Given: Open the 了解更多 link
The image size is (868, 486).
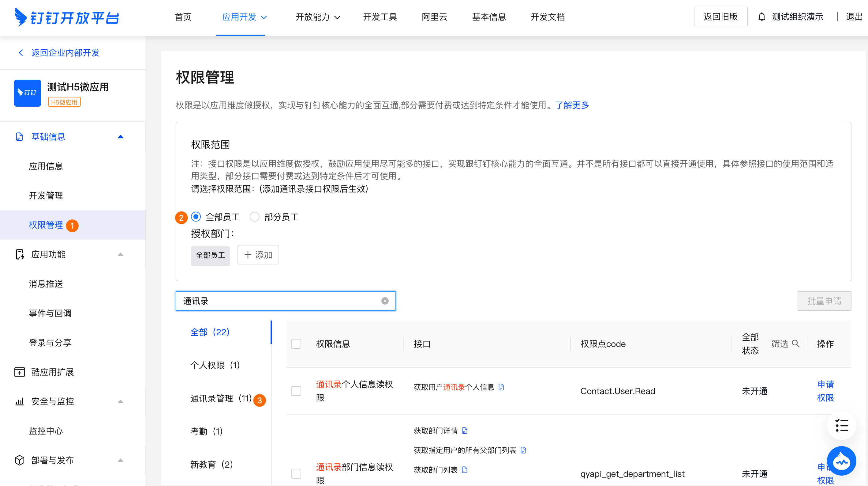Looking at the screenshot, I should tap(572, 105).
